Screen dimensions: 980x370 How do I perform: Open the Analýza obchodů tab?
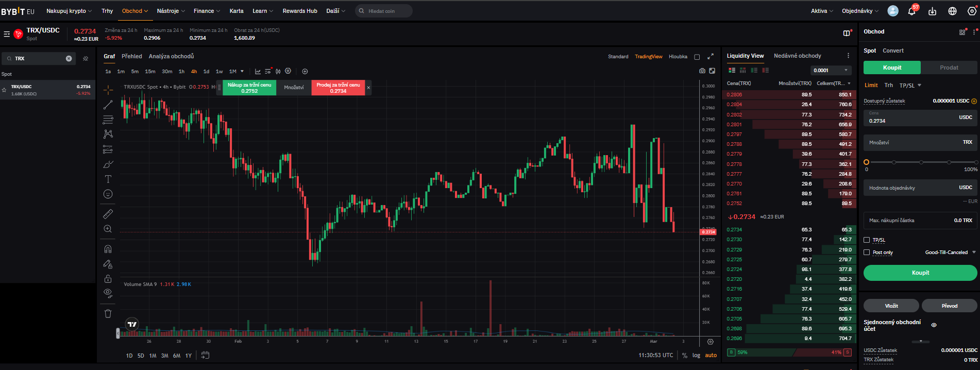tap(171, 56)
